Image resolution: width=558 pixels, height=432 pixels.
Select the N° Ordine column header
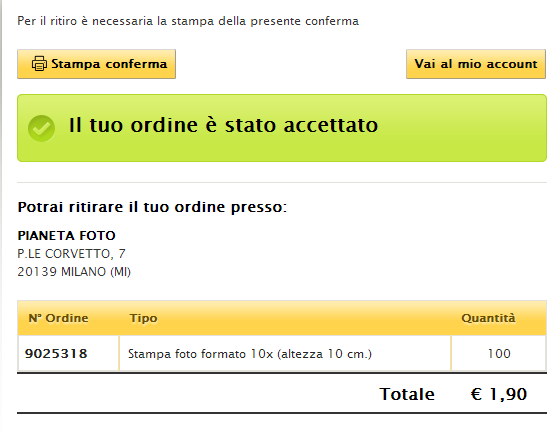click(x=58, y=318)
